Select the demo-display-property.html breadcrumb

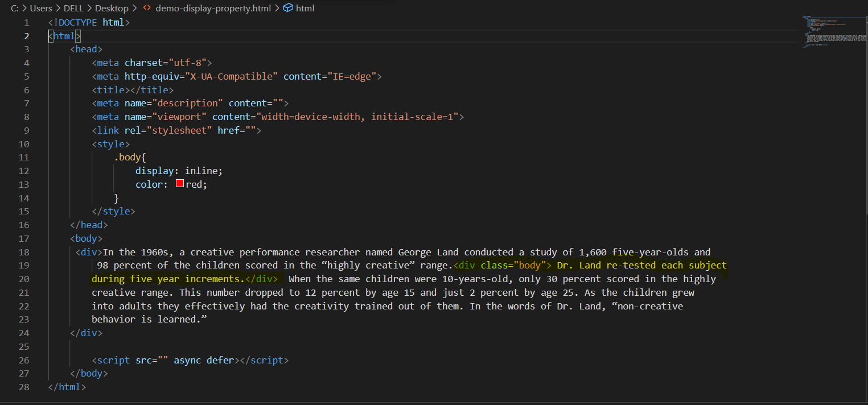pos(212,8)
